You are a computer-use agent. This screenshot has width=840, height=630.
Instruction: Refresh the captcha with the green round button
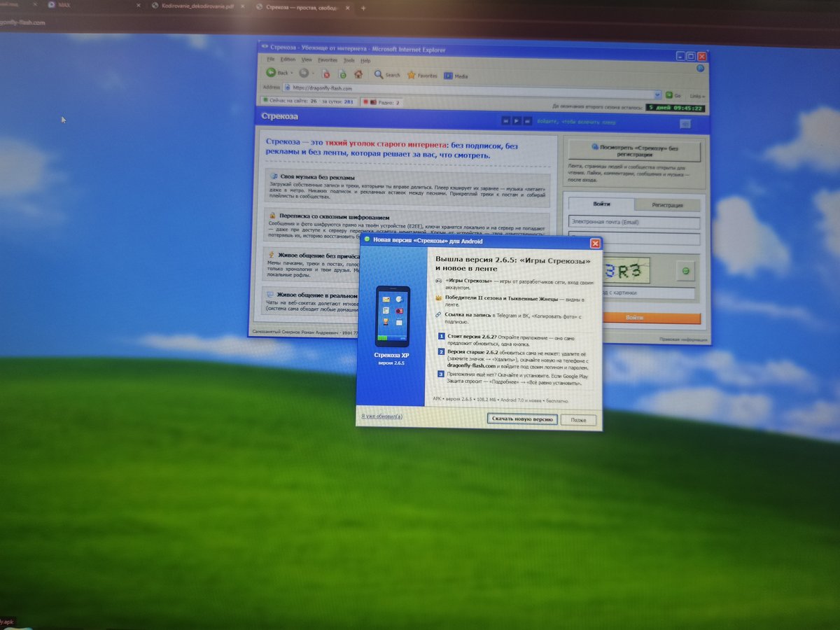coord(686,271)
